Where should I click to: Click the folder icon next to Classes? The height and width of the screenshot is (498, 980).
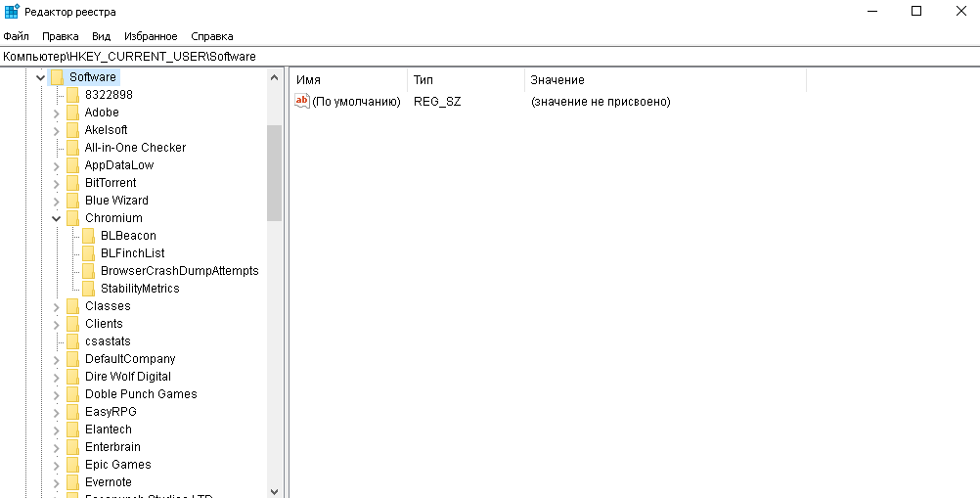coord(73,306)
